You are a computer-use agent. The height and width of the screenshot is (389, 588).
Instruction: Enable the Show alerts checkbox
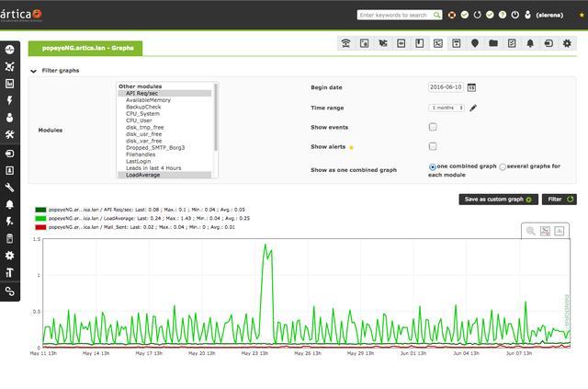(433, 146)
